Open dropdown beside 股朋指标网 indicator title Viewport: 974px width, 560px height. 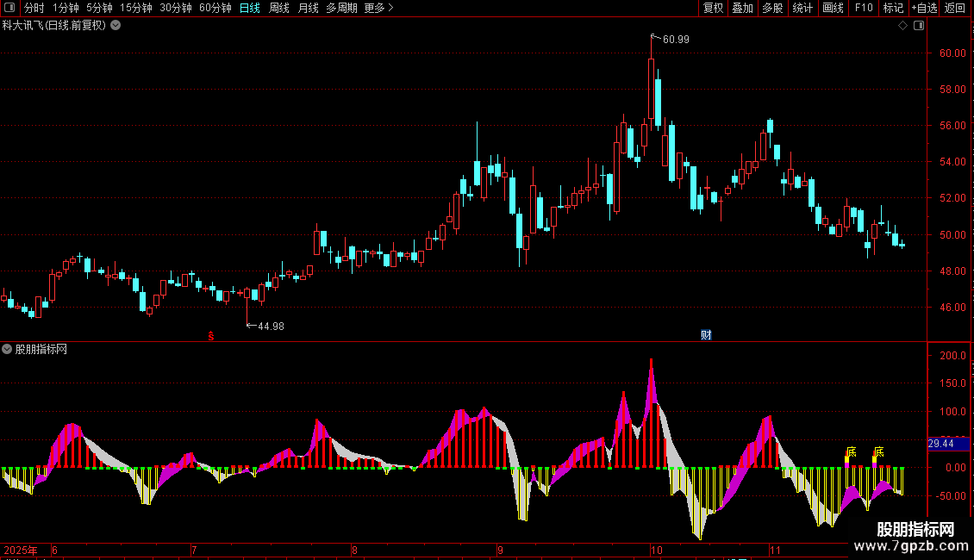click(x=7, y=350)
